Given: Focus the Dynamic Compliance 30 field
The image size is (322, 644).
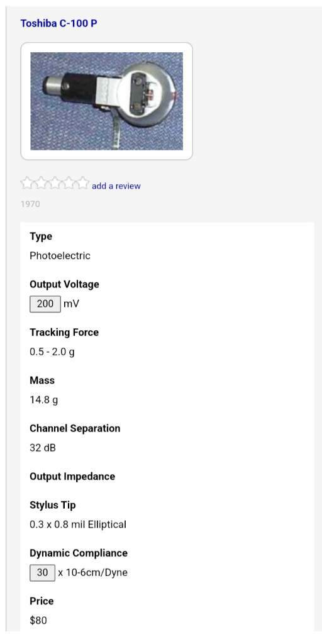Looking at the screenshot, I should pyautogui.click(x=42, y=572).
